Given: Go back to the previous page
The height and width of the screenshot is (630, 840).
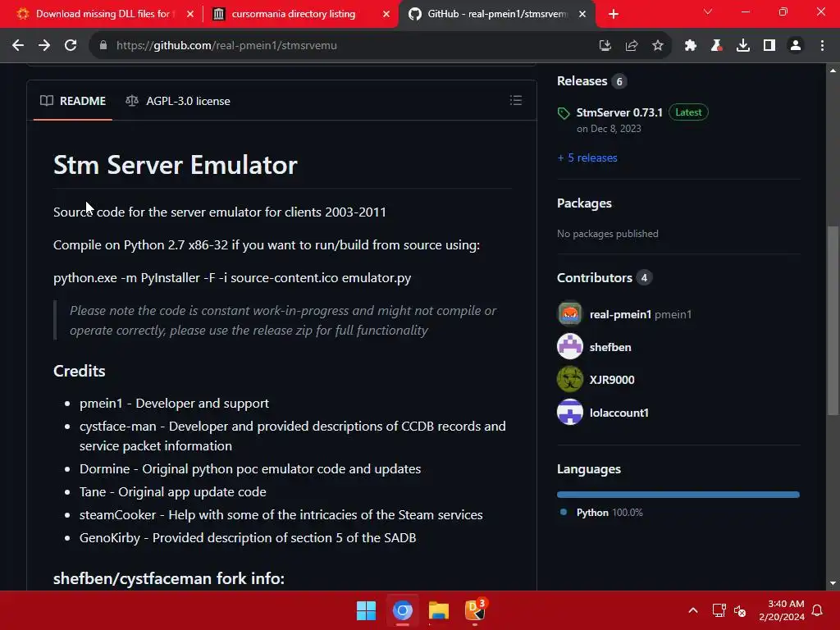Looking at the screenshot, I should tap(18, 46).
